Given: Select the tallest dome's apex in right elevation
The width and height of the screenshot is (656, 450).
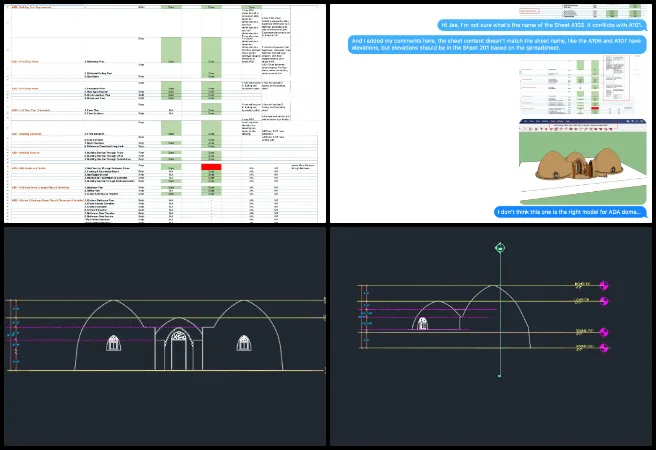Looking at the screenshot, I should pyautogui.click(x=497, y=286).
